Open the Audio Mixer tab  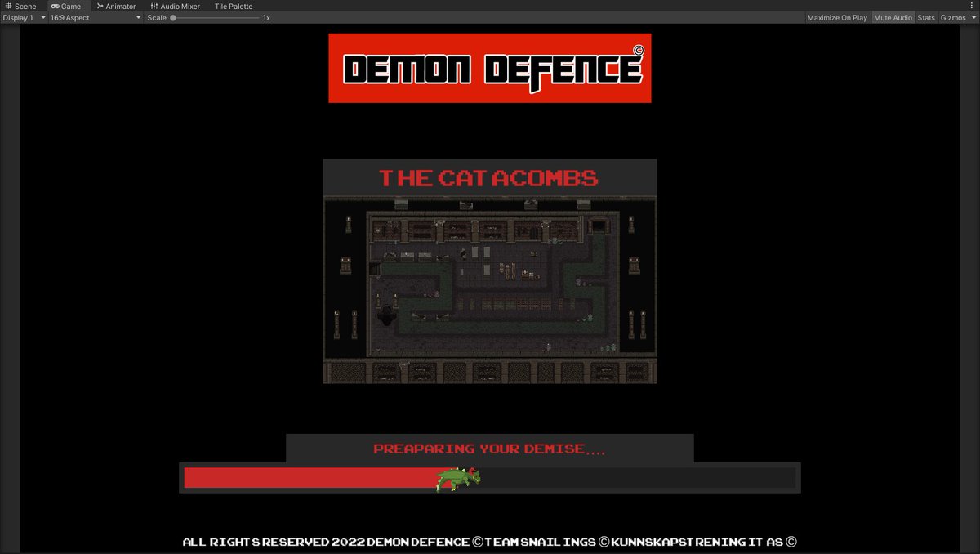tap(175, 6)
